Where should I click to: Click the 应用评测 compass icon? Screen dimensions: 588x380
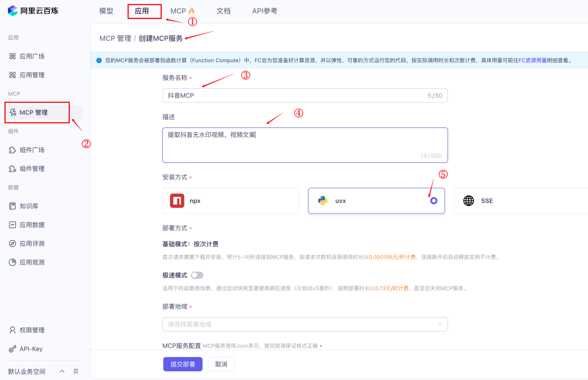13,243
